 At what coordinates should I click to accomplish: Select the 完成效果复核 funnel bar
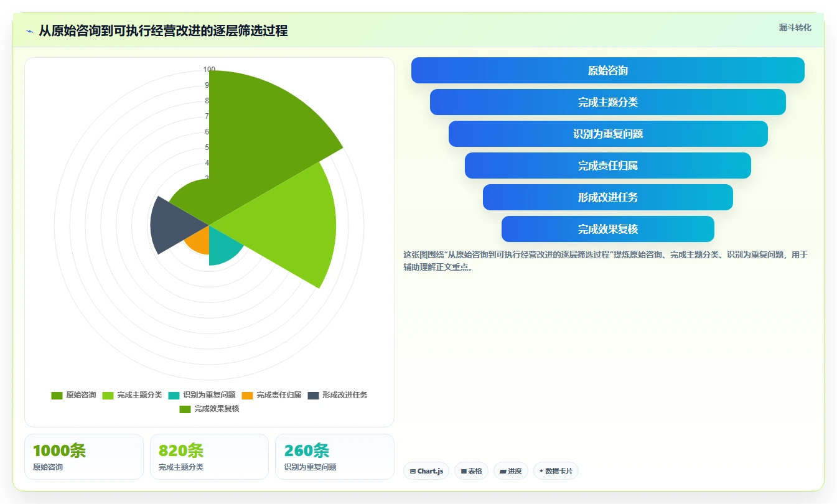point(608,229)
